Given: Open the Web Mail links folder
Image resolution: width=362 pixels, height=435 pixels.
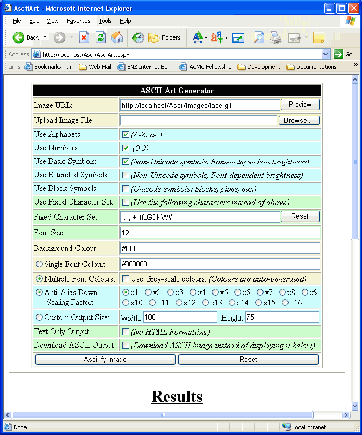Looking at the screenshot, I should click(x=95, y=67).
